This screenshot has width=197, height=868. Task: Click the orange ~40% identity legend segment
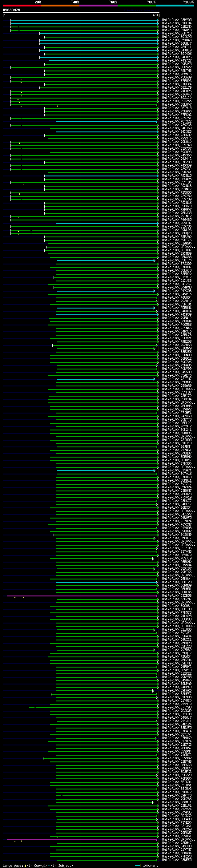[60, 6]
